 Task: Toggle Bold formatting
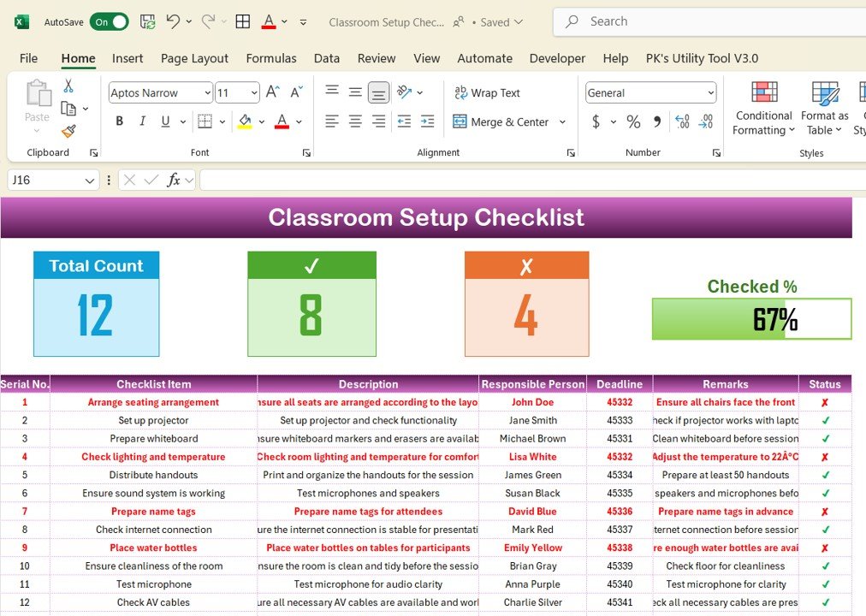pos(119,121)
